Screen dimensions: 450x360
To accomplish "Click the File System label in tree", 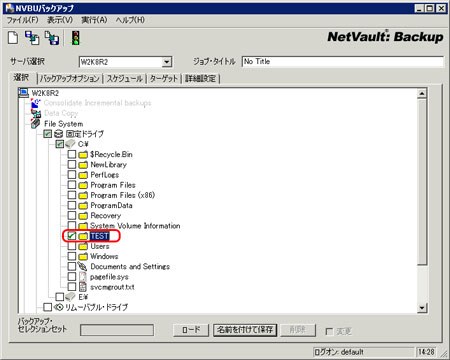I will point(63,124).
